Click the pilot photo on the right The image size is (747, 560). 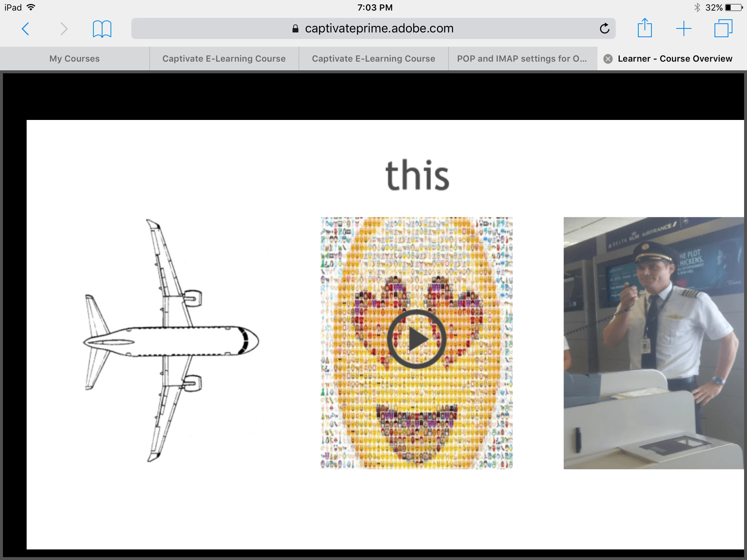pos(653,343)
